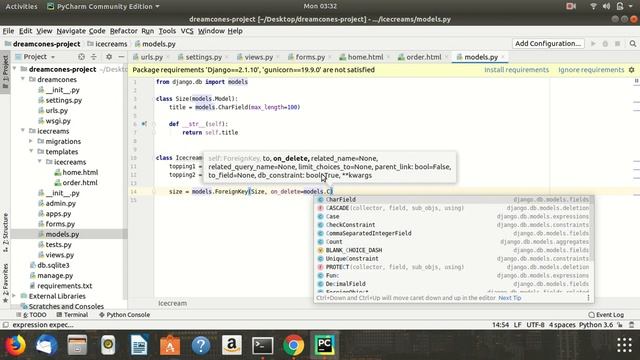Open Project panel settings gear
This screenshot has height=360, width=640.
click(x=109, y=57)
